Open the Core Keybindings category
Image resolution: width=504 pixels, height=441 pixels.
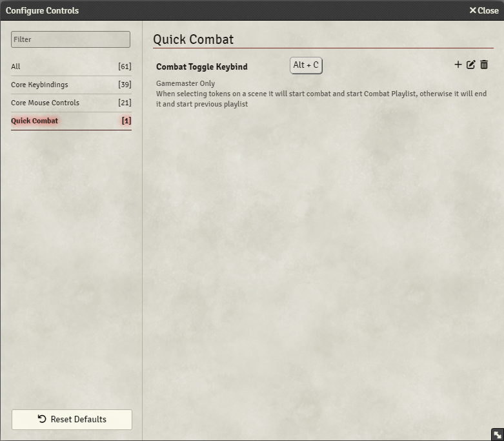pos(71,85)
